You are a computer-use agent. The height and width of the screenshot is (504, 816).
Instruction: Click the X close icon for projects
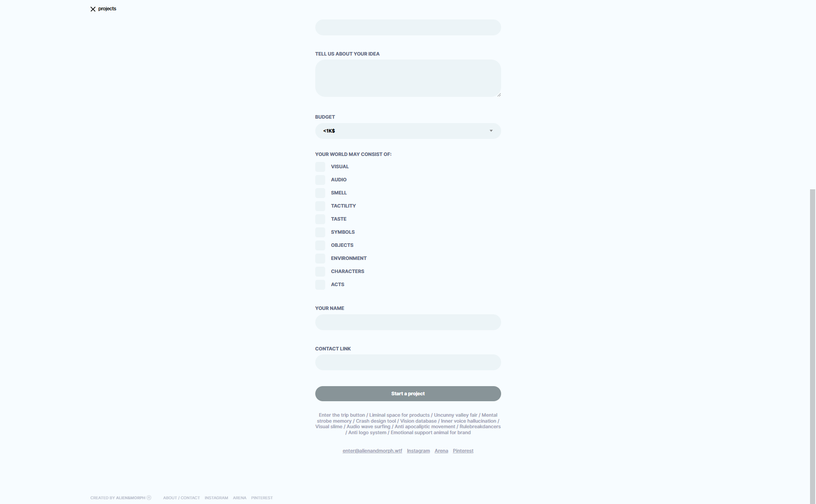coord(93,9)
